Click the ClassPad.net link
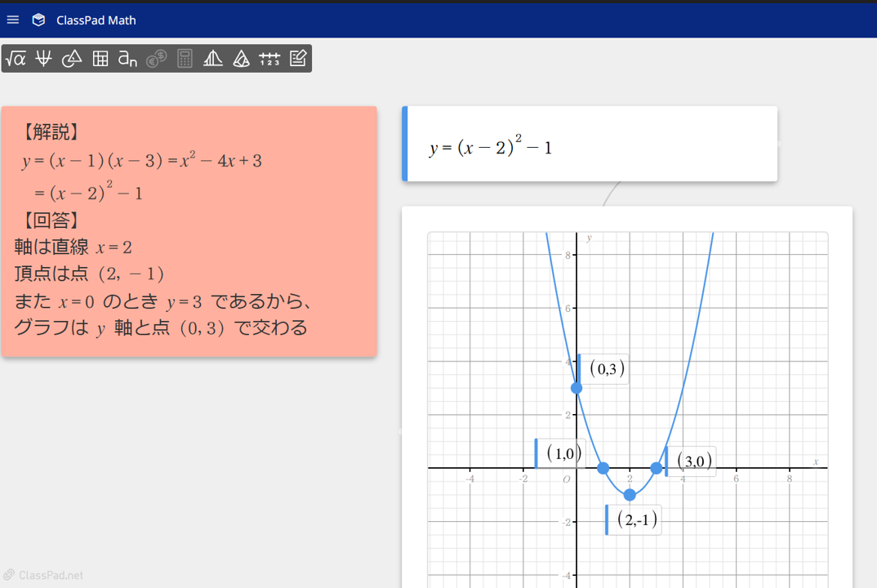Image resolution: width=877 pixels, height=588 pixels. click(42, 575)
